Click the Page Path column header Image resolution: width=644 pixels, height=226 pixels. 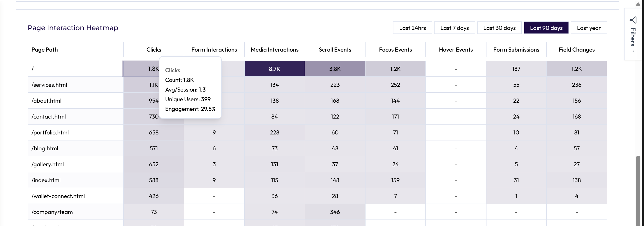(x=44, y=50)
